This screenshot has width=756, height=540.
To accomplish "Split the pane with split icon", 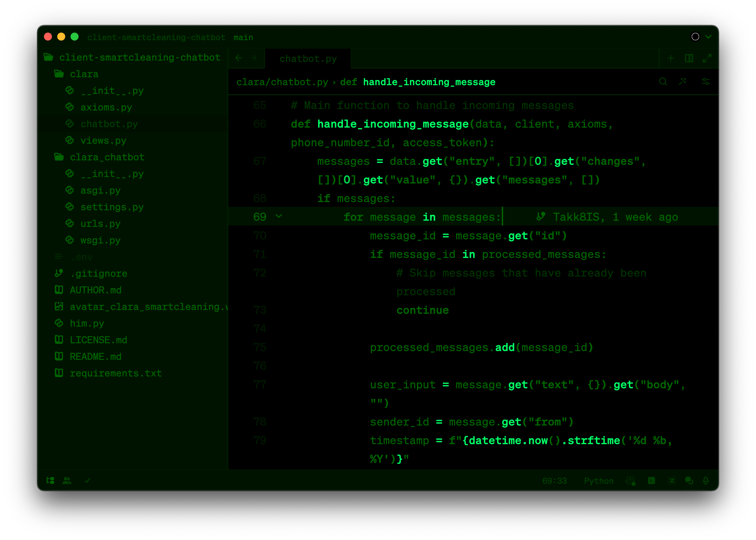I will click(689, 59).
